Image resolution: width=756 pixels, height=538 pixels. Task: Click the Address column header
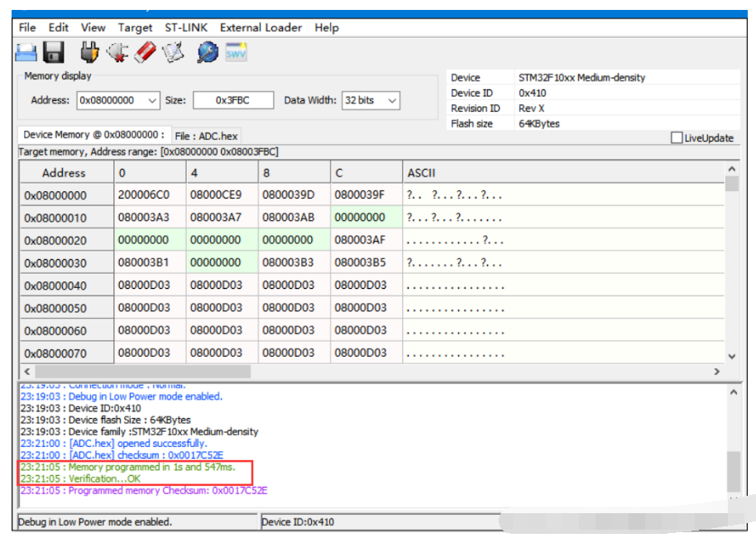click(66, 173)
